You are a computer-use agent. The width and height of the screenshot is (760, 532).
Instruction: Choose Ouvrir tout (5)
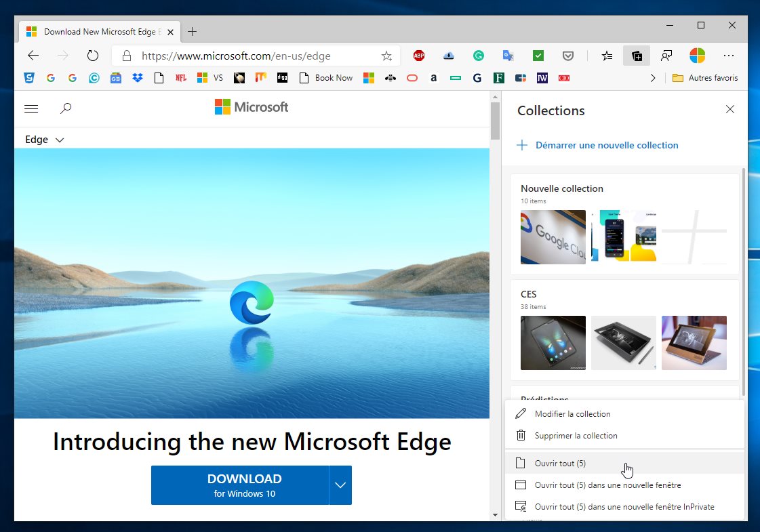pyautogui.click(x=624, y=463)
